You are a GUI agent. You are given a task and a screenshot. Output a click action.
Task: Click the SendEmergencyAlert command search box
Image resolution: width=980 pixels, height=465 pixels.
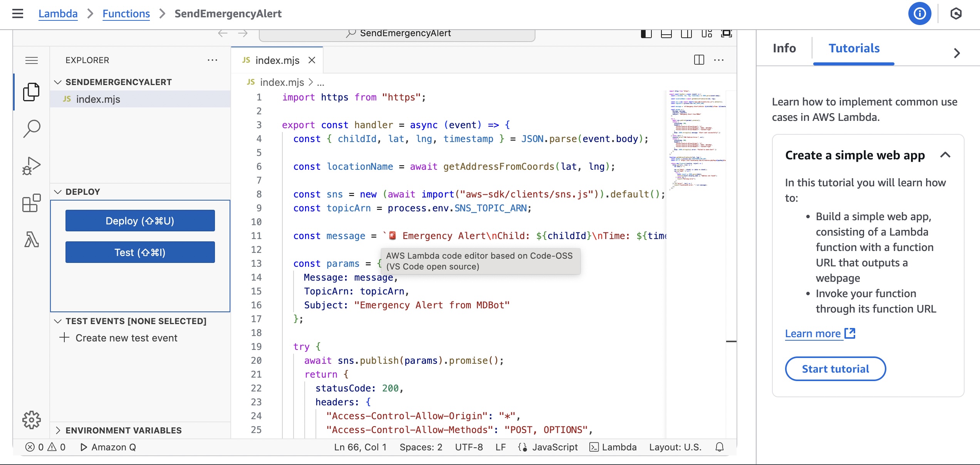click(x=397, y=34)
